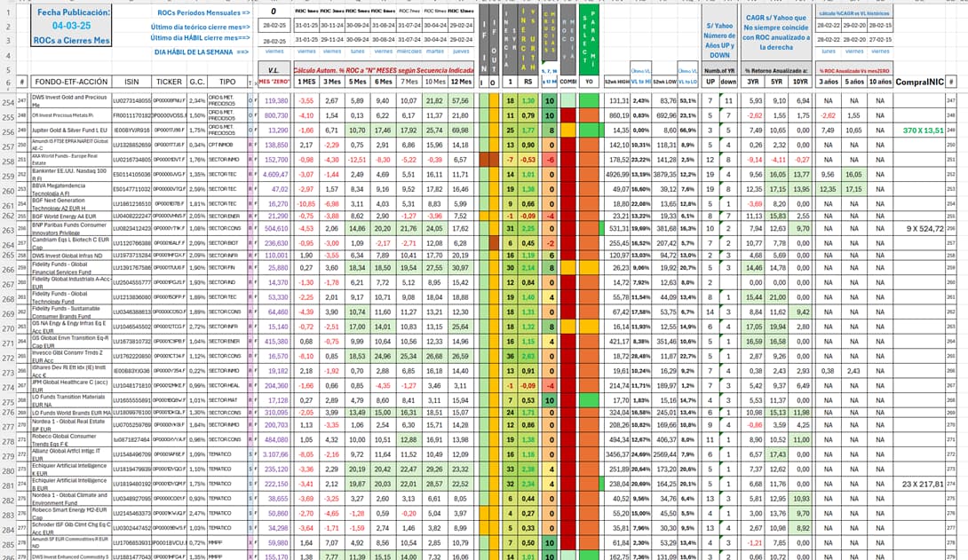Select the yellow COMBI cell in the Jupiter Gold row
Image resolution: width=968 pixels, height=560 pixels.
pos(568,130)
